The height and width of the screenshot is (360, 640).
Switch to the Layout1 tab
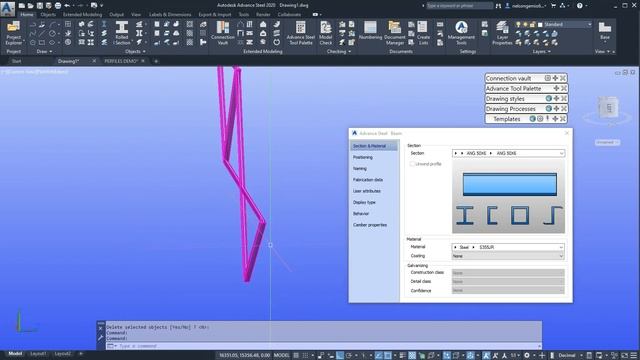click(38, 354)
